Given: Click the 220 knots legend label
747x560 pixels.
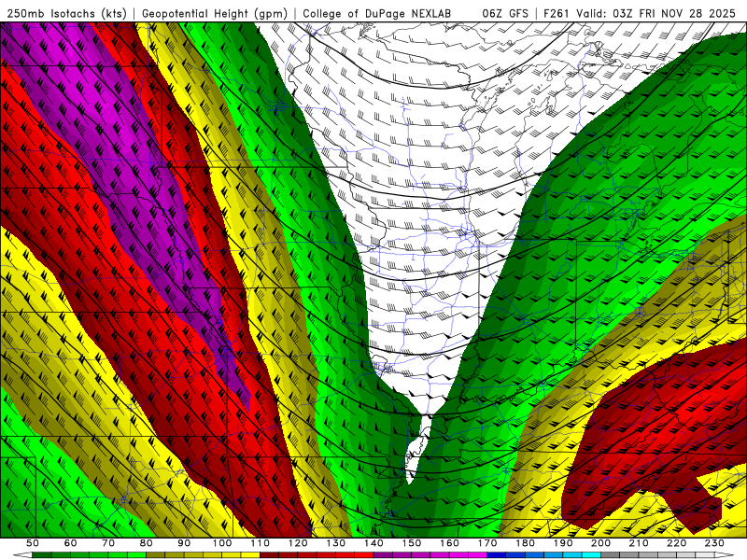Looking at the screenshot, I should [677, 543].
